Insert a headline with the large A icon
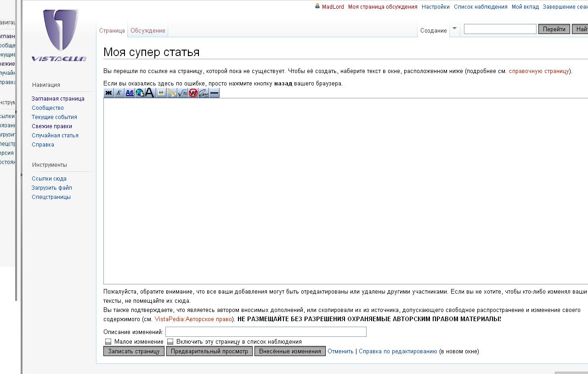Screen dimensions: 588x374 [x=150, y=93]
